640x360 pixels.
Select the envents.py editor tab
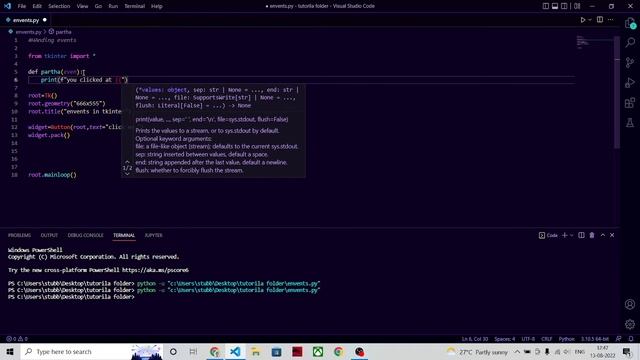pyautogui.click(x=26, y=20)
